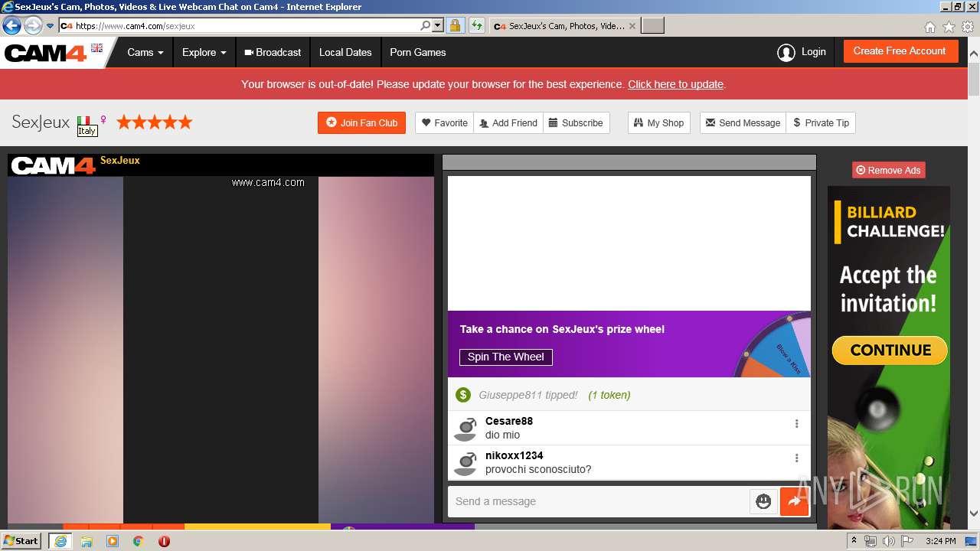Click the Remove Ads button

[888, 170]
